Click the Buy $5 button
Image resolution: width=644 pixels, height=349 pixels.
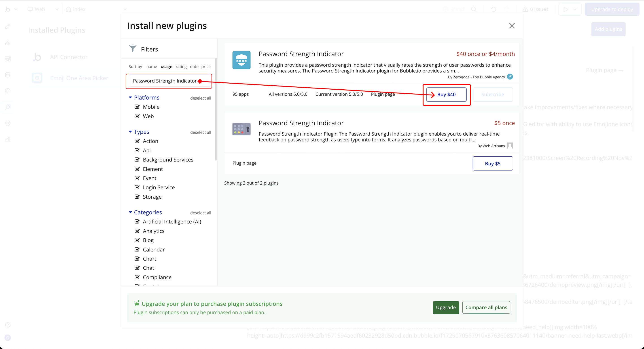[492, 163]
